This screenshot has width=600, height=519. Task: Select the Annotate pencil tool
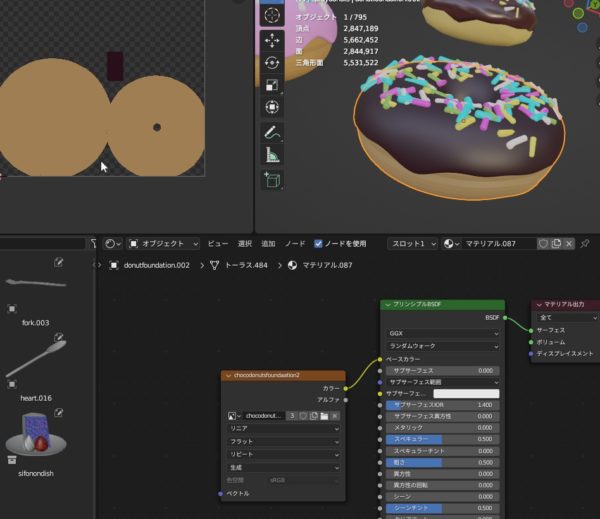click(x=272, y=133)
